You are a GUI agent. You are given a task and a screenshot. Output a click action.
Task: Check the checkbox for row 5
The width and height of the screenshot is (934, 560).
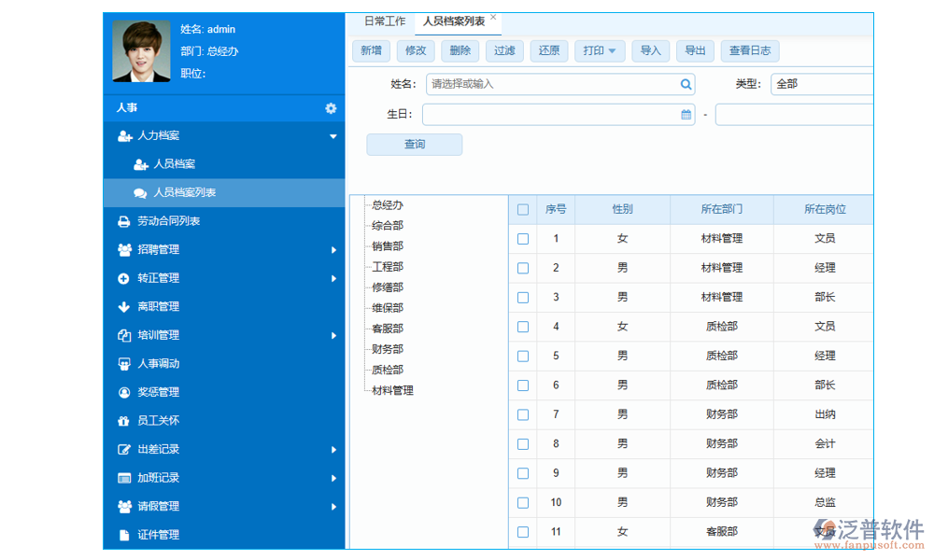(x=523, y=356)
